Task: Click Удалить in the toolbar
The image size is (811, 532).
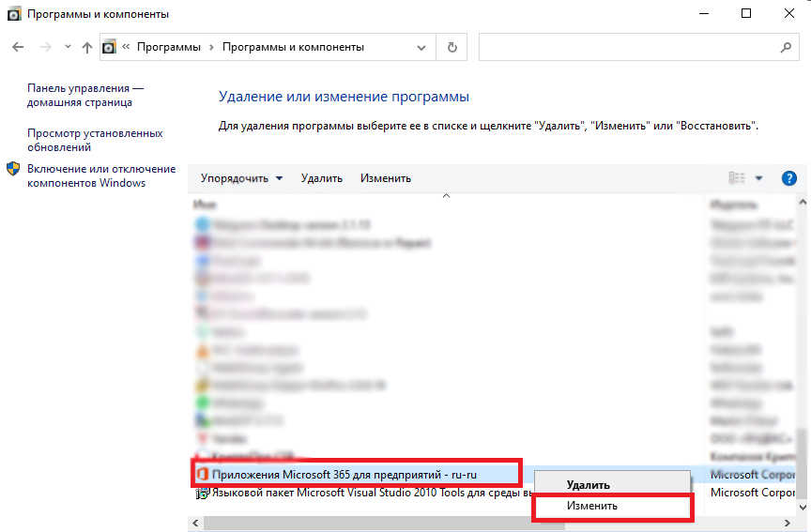Action: coord(322,178)
